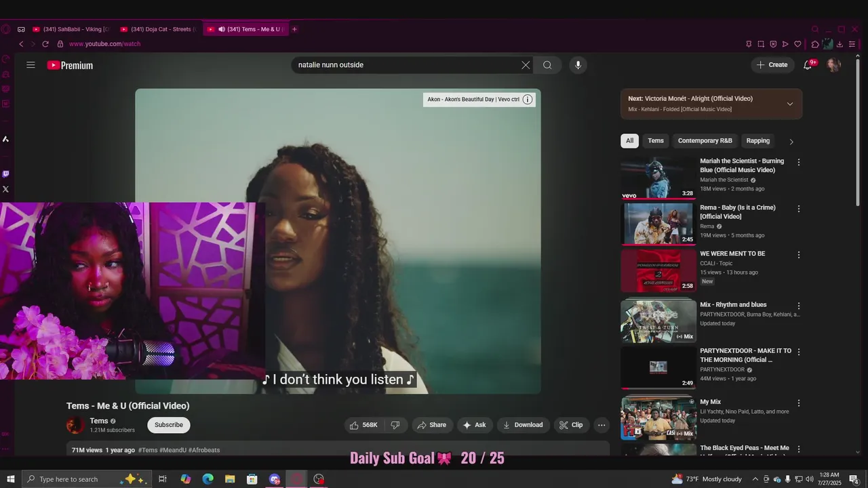Open the YouTube account avatar menu
The width and height of the screenshot is (868, 488).
834,65
